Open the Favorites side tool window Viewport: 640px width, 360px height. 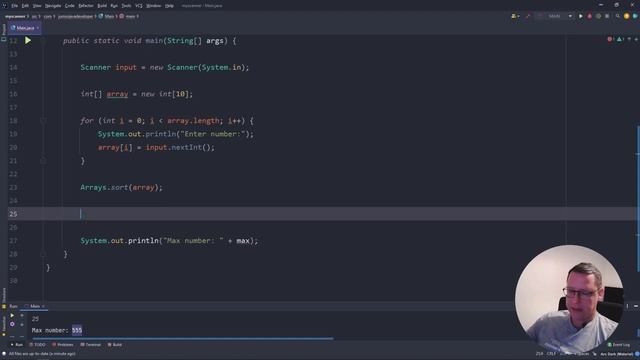point(4,325)
